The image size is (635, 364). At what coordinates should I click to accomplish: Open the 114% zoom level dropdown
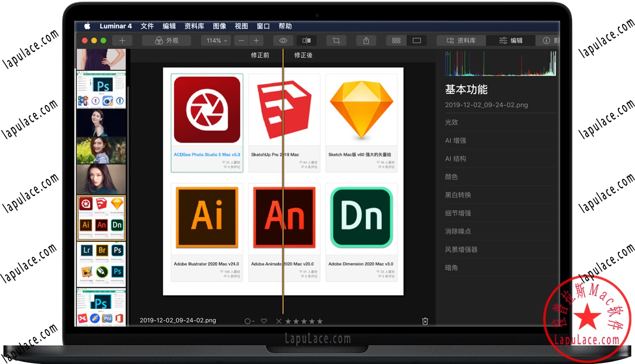[215, 40]
